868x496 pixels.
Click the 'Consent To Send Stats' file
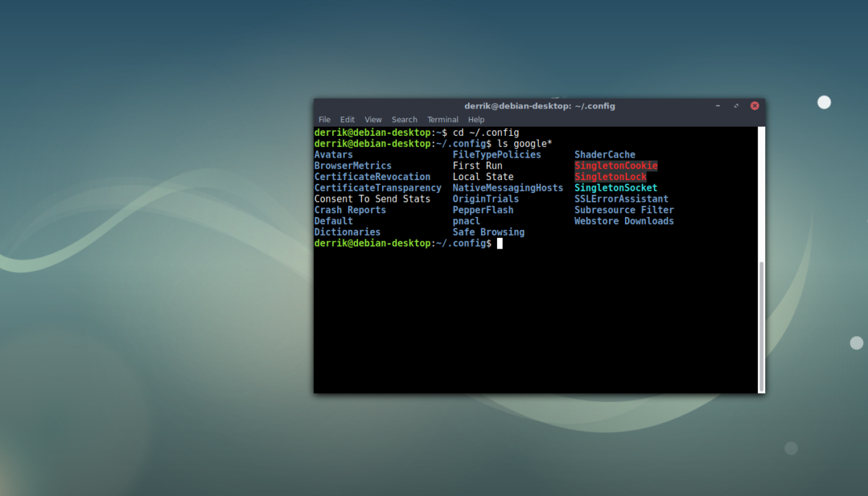pyautogui.click(x=373, y=199)
